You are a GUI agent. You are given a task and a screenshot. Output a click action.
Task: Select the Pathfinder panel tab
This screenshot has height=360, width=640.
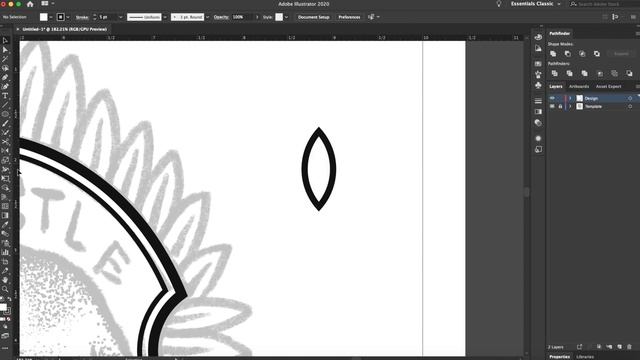[x=559, y=33]
